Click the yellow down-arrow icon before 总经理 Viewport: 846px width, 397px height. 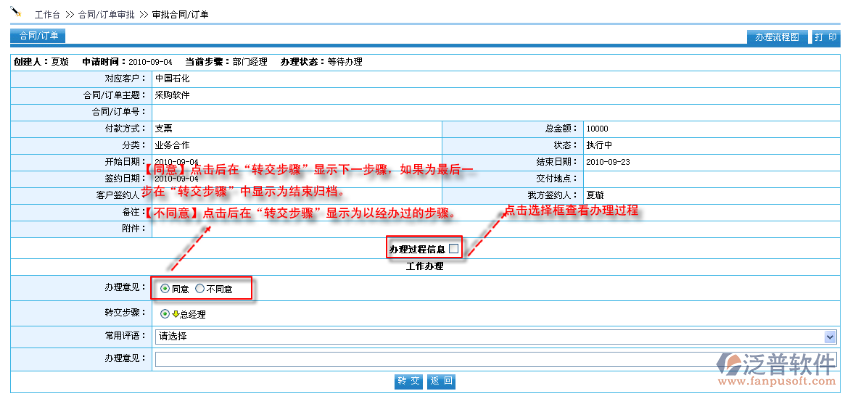(175, 314)
